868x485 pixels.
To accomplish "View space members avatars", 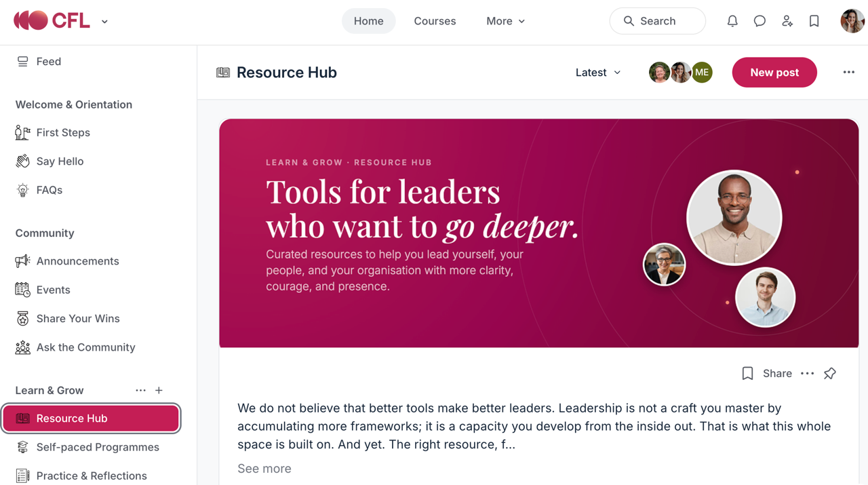I will pos(680,72).
